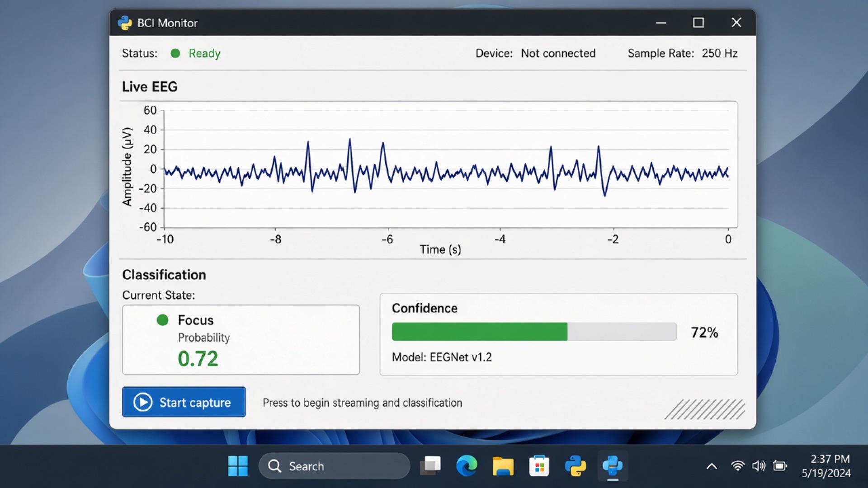Click the BCI Monitor Python title icon

point(125,23)
